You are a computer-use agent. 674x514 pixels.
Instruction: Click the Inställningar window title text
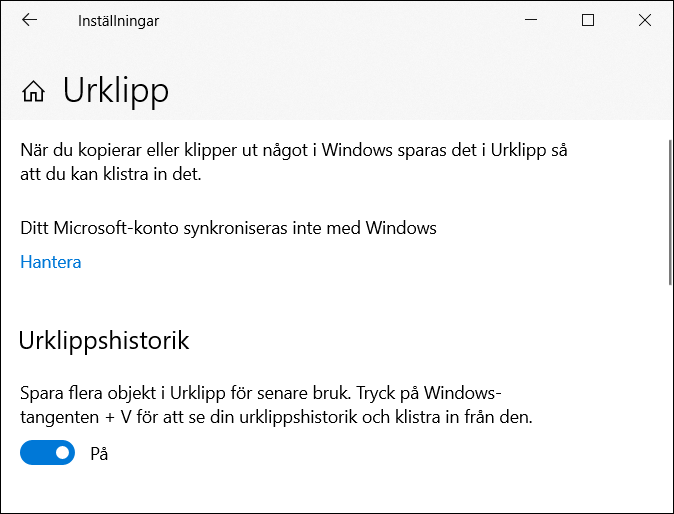pos(118,20)
